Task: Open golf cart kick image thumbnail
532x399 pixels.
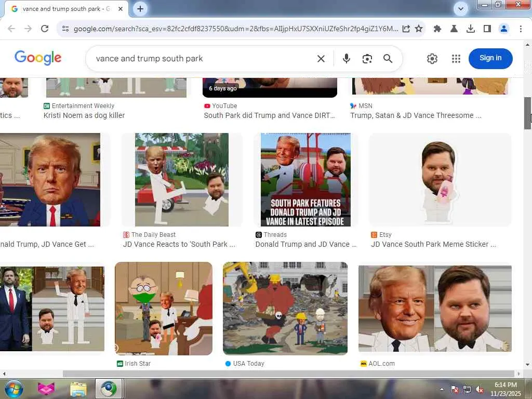Action: click(x=182, y=179)
